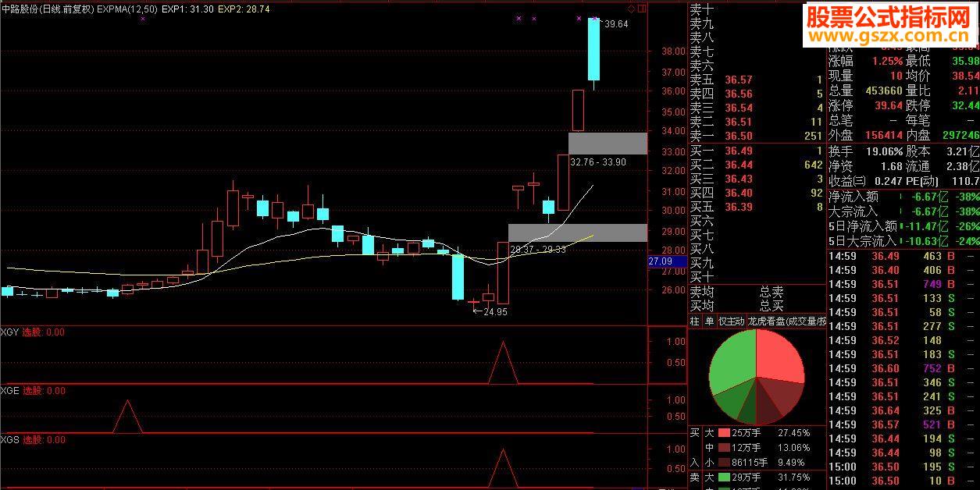Select the 仅主动 tab
This screenshot has height=490, width=980.
point(731,321)
